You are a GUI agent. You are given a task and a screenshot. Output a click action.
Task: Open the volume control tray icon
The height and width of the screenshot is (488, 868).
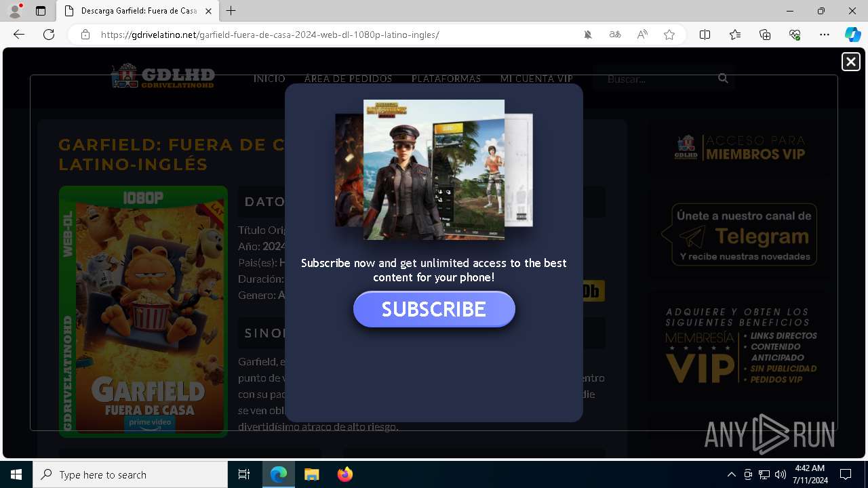pos(781,474)
